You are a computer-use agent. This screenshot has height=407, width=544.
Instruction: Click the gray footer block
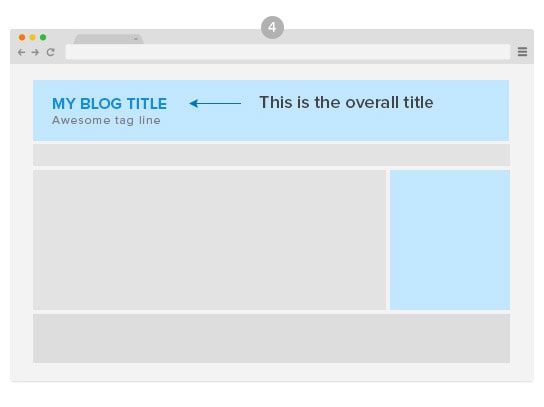(x=271, y=338)
